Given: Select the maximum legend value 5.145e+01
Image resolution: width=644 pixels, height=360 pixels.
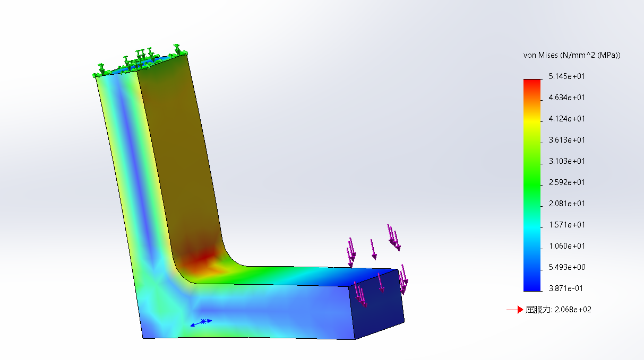Looking at the screenshot, I should (x=566, y=76).
